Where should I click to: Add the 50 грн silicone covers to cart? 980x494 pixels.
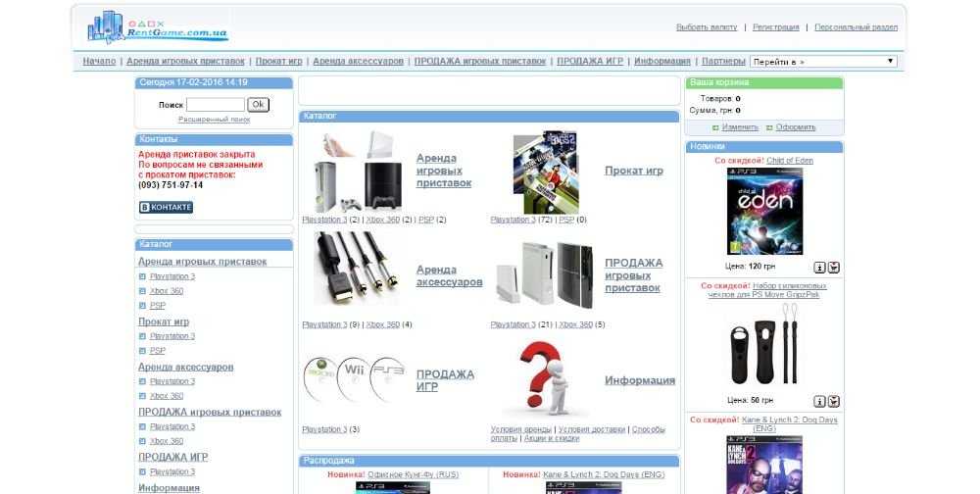(x=833, y=402)
